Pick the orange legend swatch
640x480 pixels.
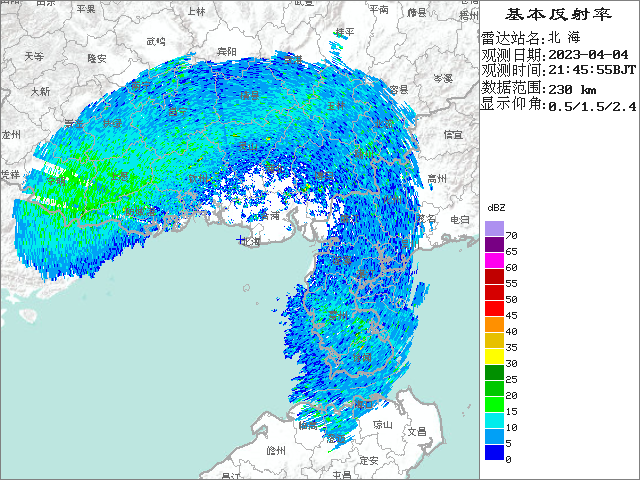494,324
